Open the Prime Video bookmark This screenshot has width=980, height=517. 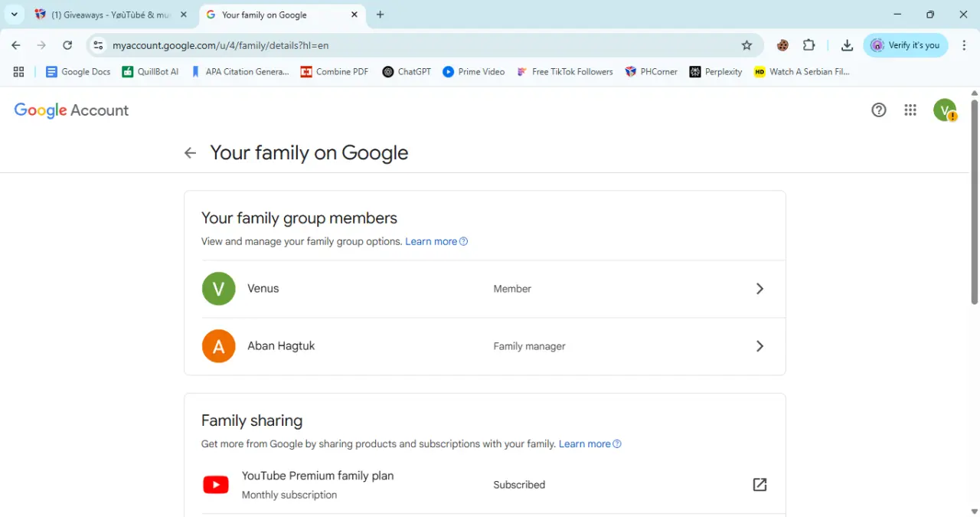point(474,71)
